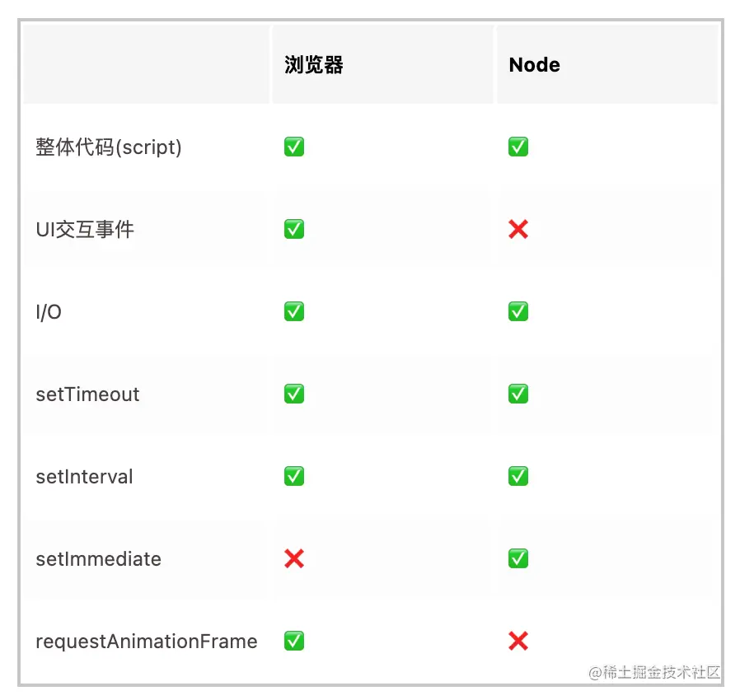740x700 pixels.
Task: Click browser checkmark in setInterval row
Action: [294, 477]
